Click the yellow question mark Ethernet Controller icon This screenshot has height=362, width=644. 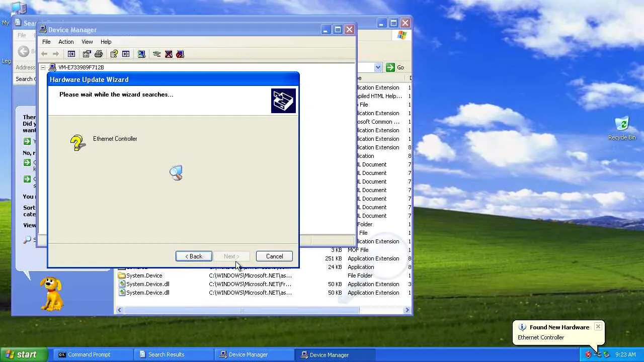click(77, 143)
